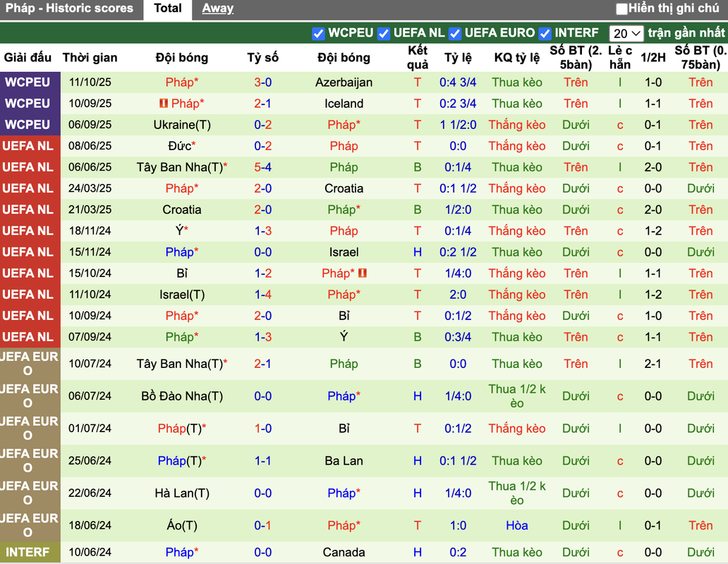Click the Giải đấu column header

(28, 58)
